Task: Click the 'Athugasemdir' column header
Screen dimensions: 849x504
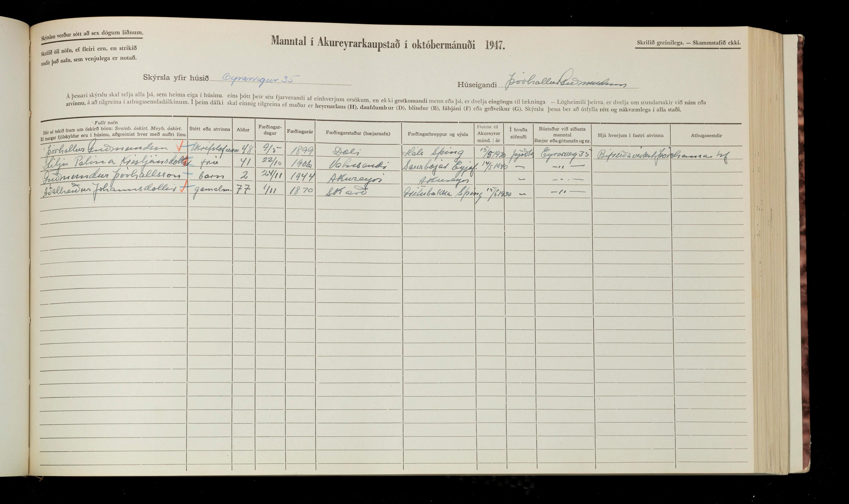Action: 706,135
